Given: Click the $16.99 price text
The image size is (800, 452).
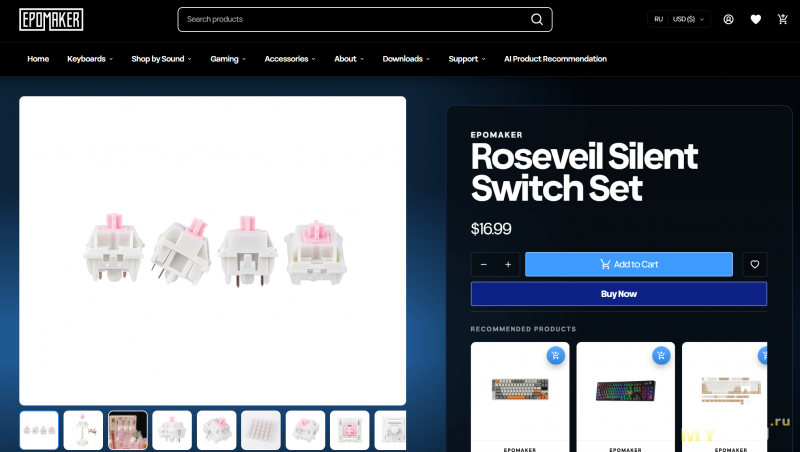Looking at the screenshot, I should pos(491,229).
